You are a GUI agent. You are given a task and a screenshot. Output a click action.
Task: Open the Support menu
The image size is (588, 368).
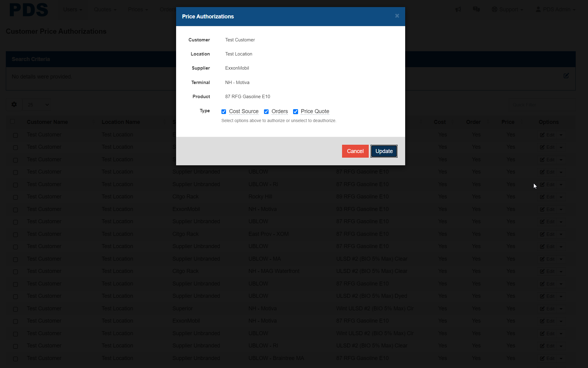[x=507, y=10]
